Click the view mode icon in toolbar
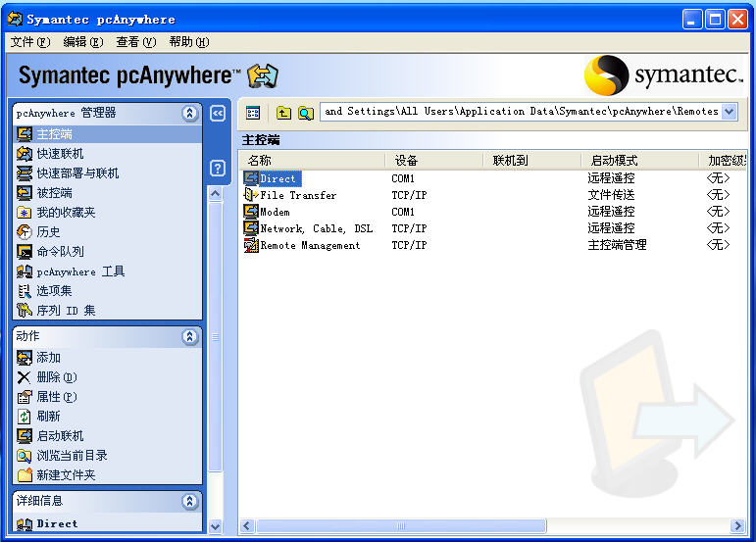This screenshot has height=542, width=756. pyautogui.click(x=253, y=113)
